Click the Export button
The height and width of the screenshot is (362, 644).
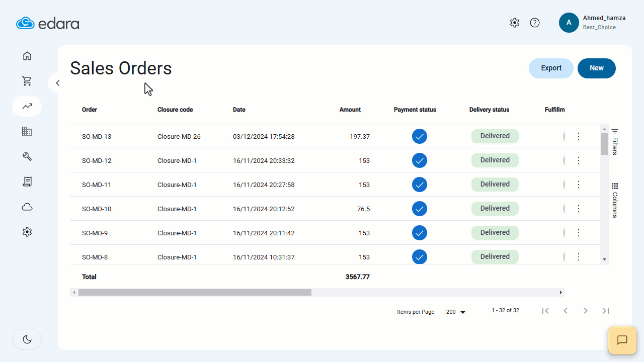551,68
